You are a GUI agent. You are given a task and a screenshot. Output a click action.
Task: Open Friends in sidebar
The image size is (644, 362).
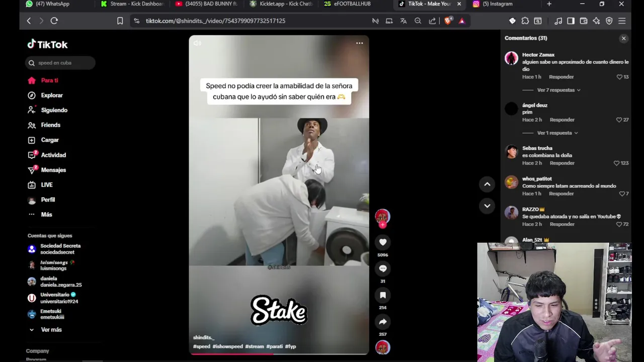point(50,125)
